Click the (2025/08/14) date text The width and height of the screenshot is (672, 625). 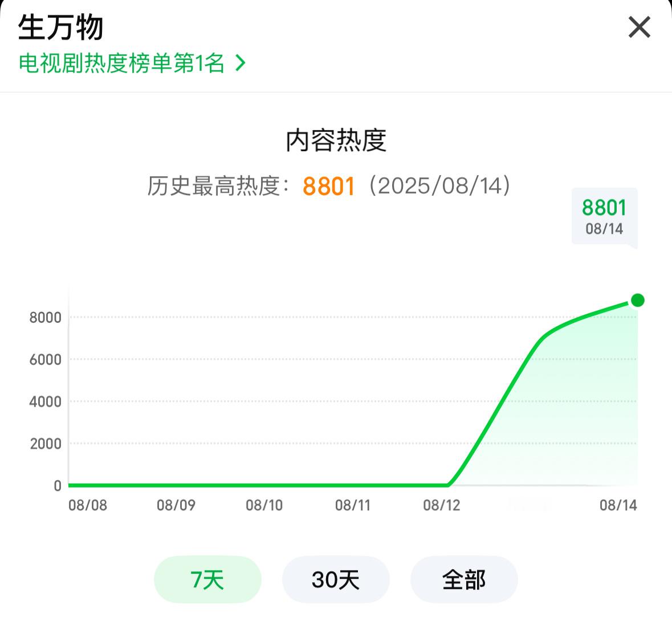pyautogui.click(x=439, y=185)
